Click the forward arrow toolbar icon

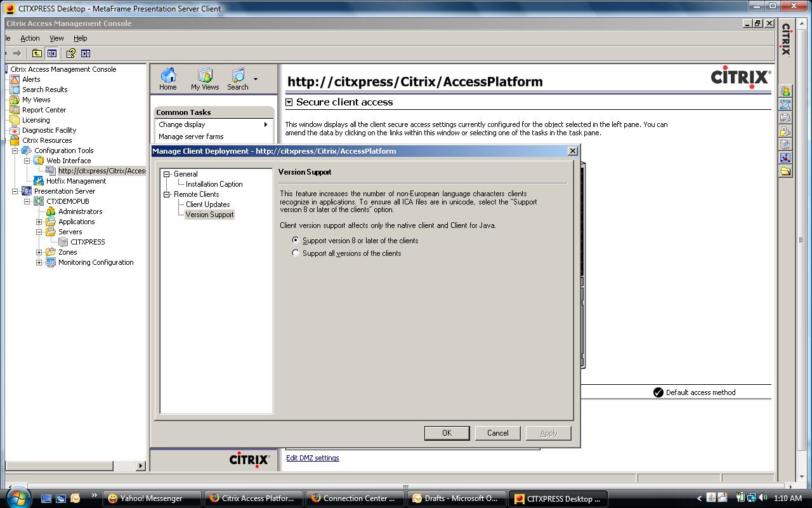coord(17,53)
